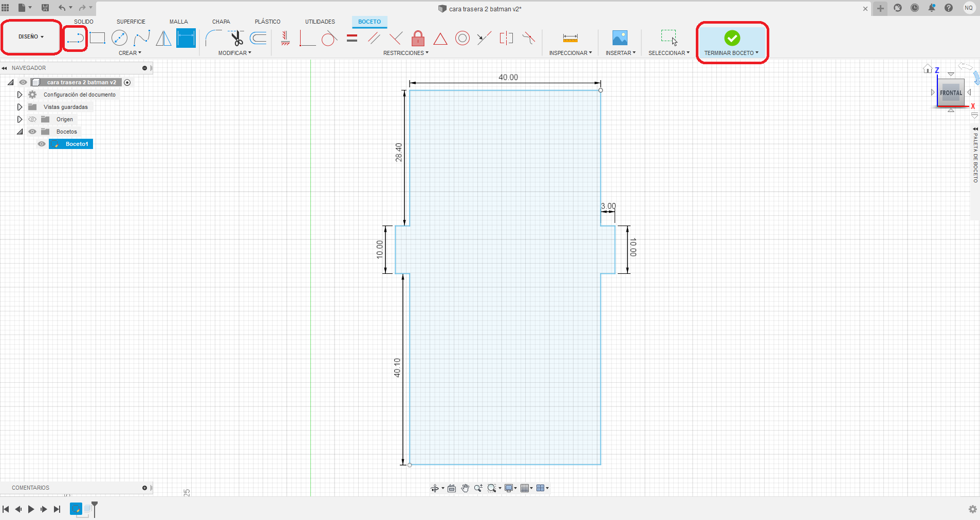The height and width of the screenshot is (520, 980).
Task: Select the Line sketch tool
Action: [x=75, y=38]
